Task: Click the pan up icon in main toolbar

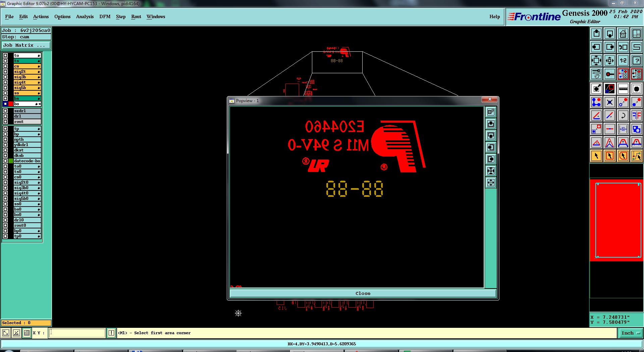Action: pyautogui.click(x=596, y=34)
